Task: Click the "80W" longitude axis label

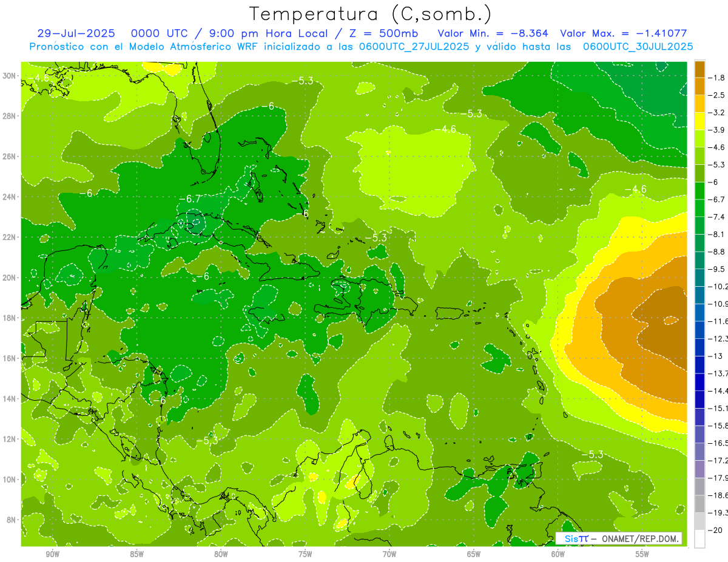Action: click(221, 554)
